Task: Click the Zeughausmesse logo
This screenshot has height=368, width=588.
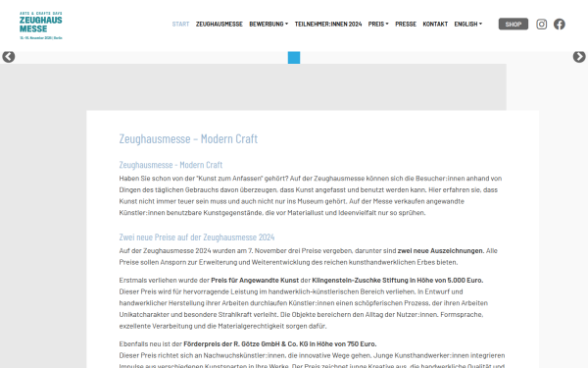Action: tap(41, 26)
